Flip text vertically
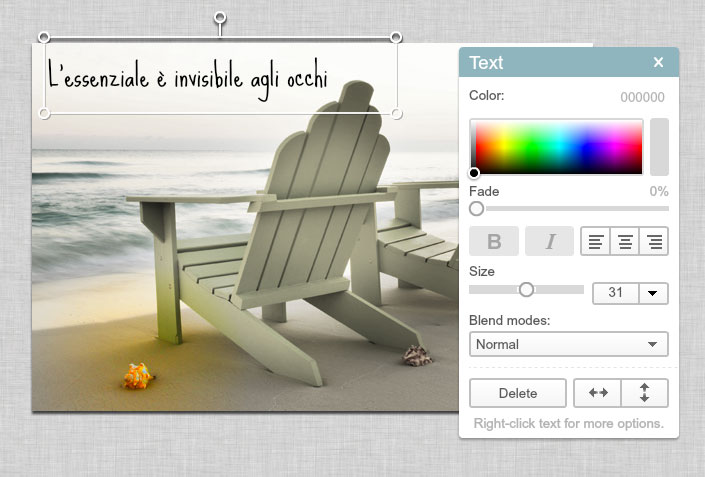705x477 pixels. click(644, 393)
